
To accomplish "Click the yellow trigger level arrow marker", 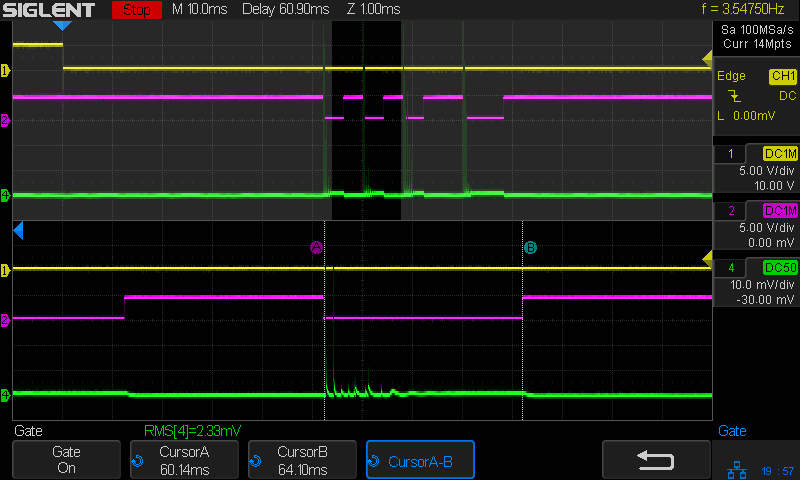I will (709, 263).
